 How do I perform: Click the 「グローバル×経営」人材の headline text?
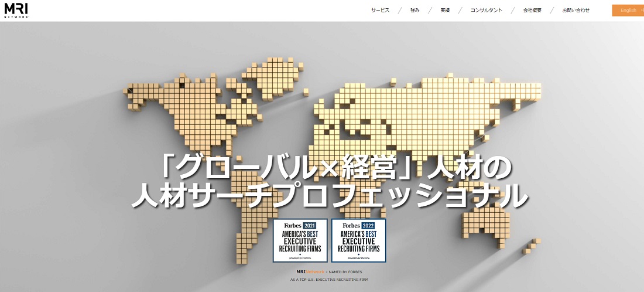[x=336, y=168]
